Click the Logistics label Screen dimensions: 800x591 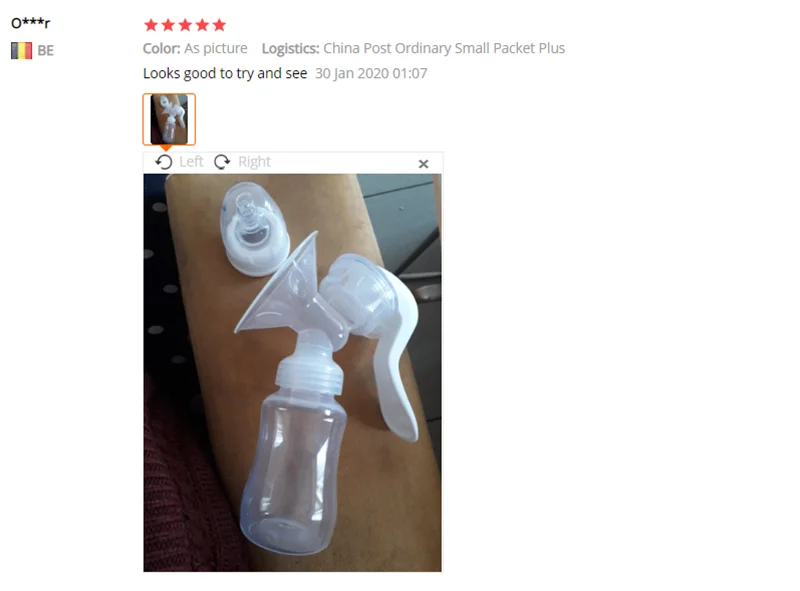(x=290, y=48)
